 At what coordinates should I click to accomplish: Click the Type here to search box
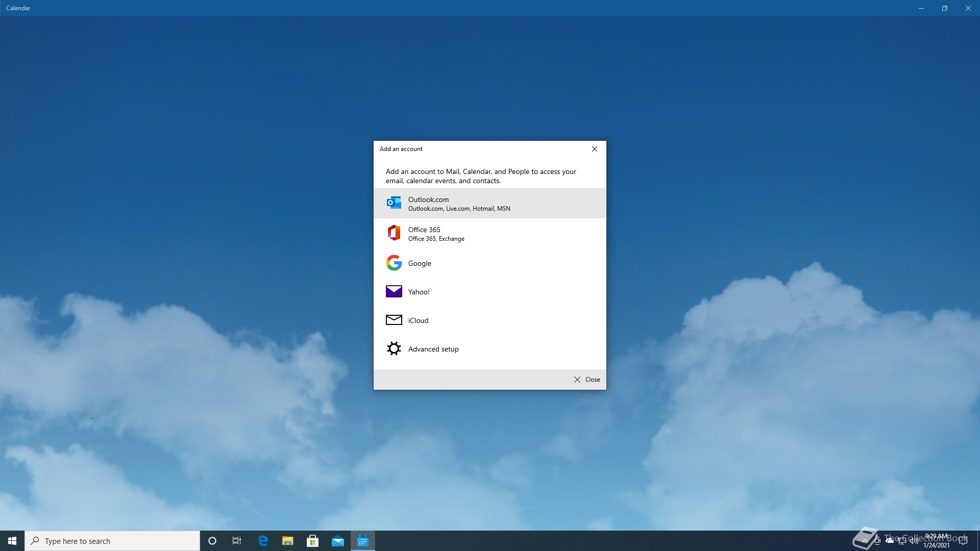coord(112,541)
